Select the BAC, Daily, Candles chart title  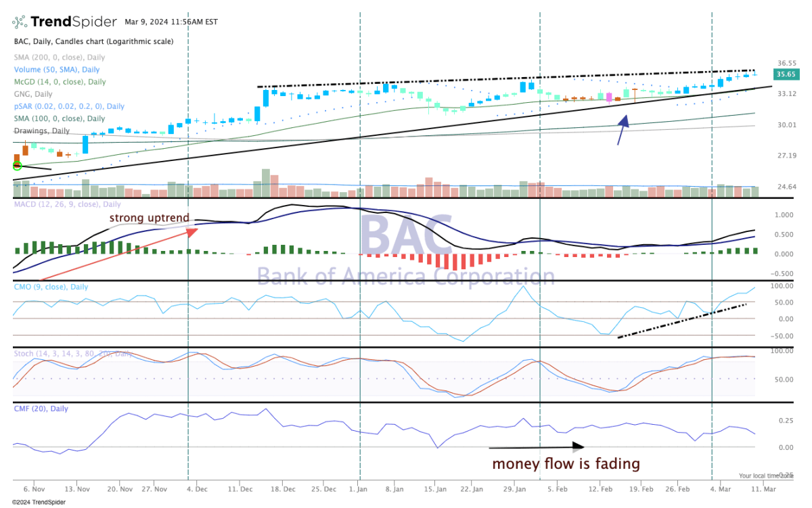[x=93, y=41]
